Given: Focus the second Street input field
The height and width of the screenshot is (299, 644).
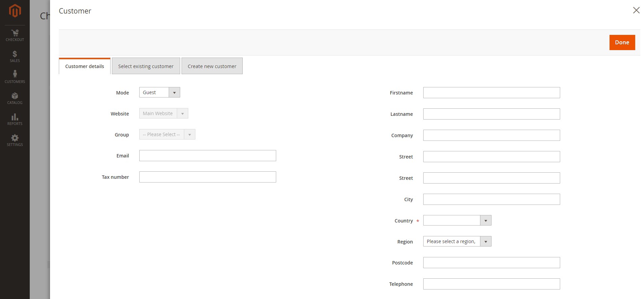Looking at the screenshot, I should tap(492, 178).
